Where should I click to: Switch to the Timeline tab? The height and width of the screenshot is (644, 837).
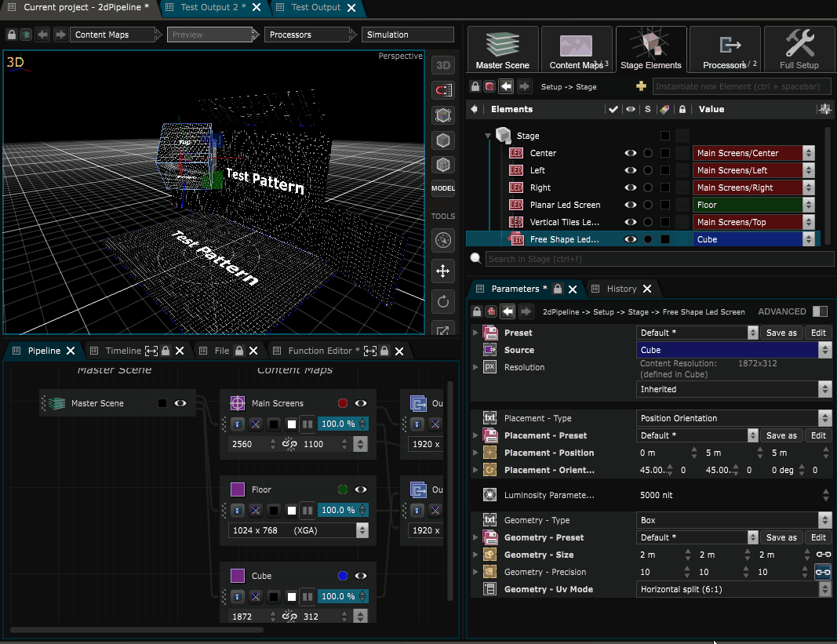(x=123, y=351)
